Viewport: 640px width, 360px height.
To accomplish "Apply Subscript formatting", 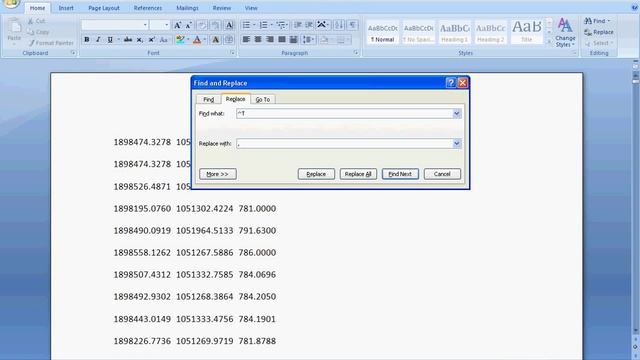I will pos(140,40).
